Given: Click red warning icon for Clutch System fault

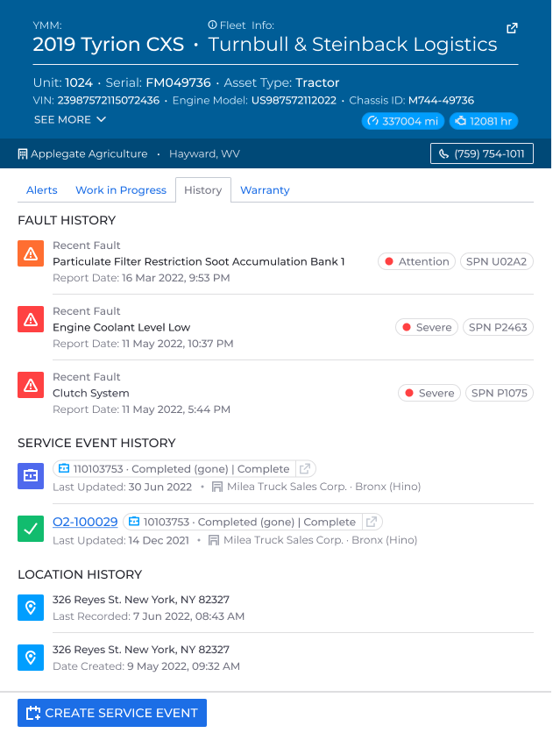Looking at the screenshot, I should [x=31, y=385].
